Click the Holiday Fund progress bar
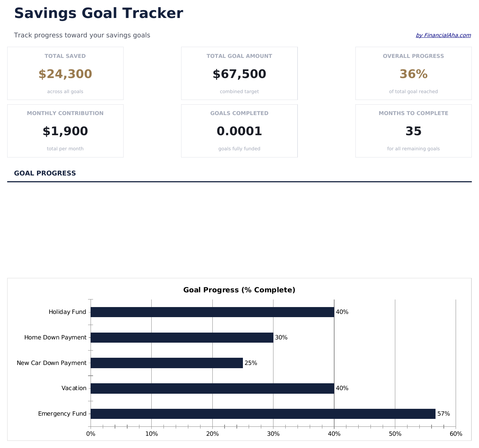Viewport: 479px width, 448px height. 212,312
